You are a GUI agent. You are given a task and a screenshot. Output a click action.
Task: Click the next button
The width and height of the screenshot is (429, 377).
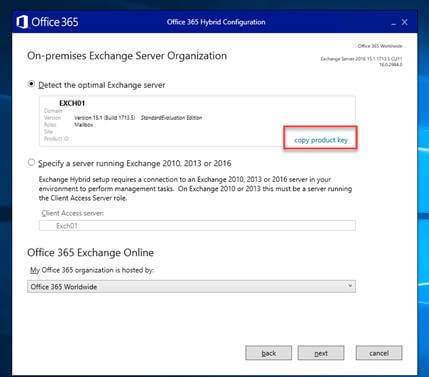[x=321, y=353]
